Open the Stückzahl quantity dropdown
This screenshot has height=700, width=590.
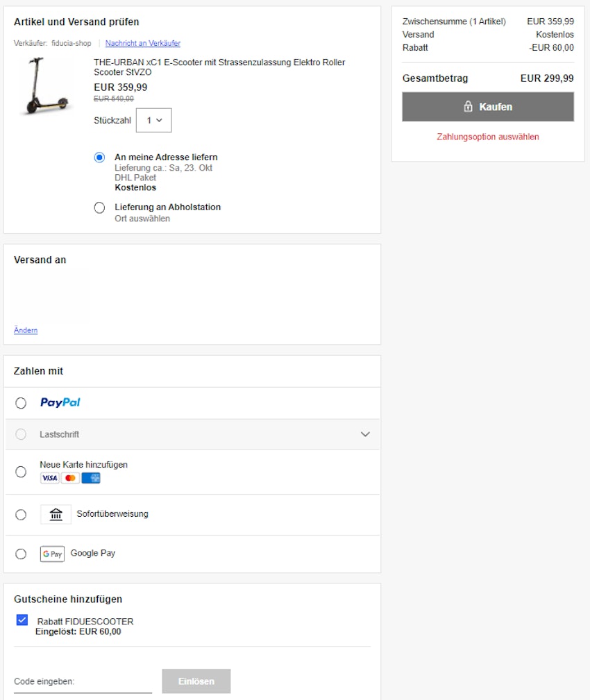(x=153, y=119)
